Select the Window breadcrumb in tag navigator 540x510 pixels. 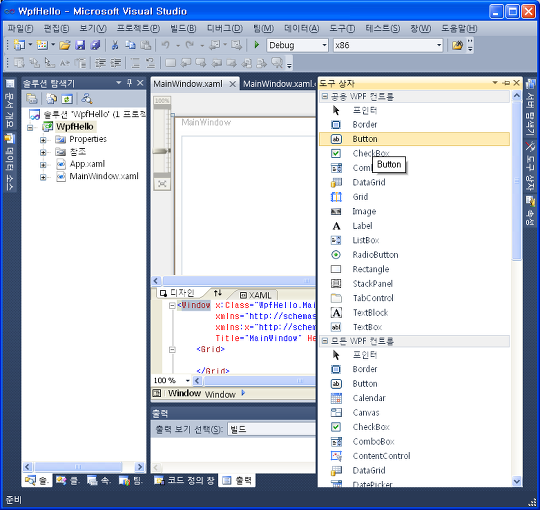(184, 393)
